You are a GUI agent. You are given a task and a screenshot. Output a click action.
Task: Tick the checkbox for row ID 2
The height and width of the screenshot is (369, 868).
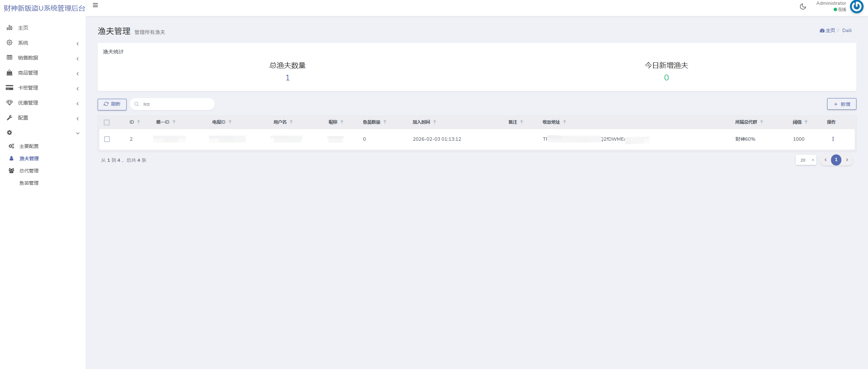click(x=107, y=139)
